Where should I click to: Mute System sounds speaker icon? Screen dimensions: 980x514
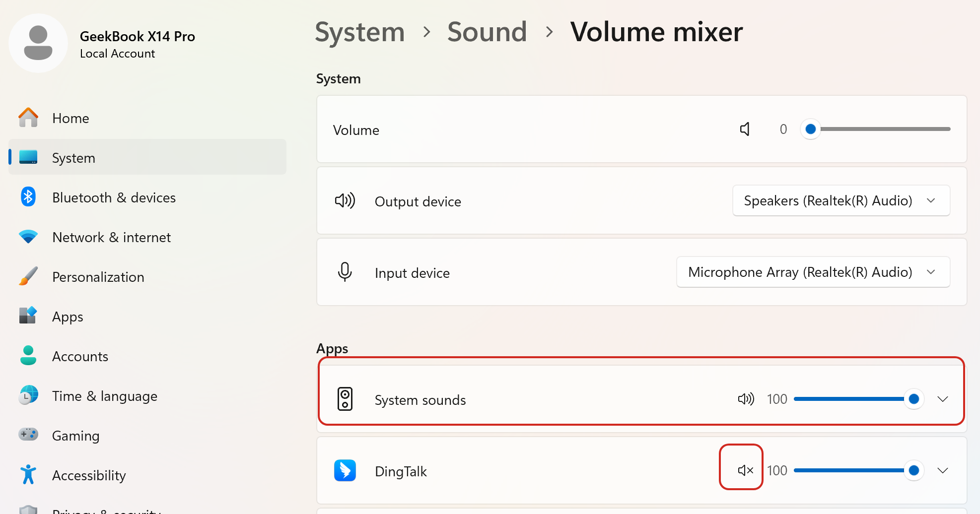pyautogui.click(x=745, y=399)
